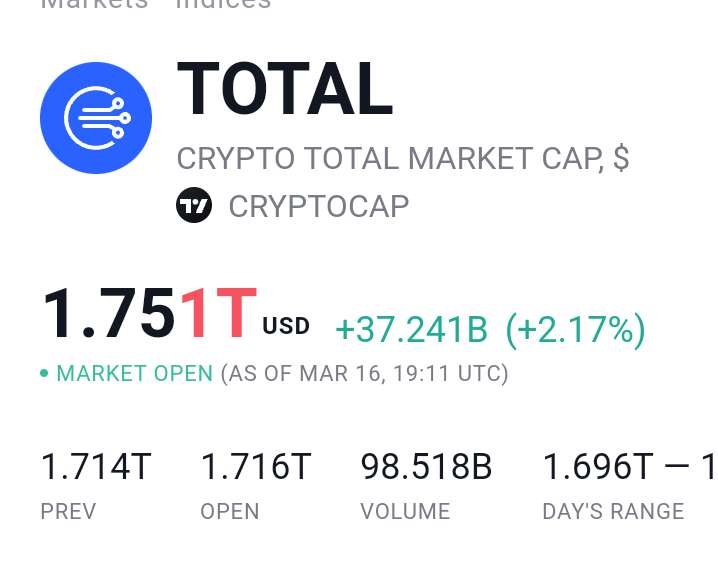Click the VOLUME label
718x584 pixels.
[405, 511]
